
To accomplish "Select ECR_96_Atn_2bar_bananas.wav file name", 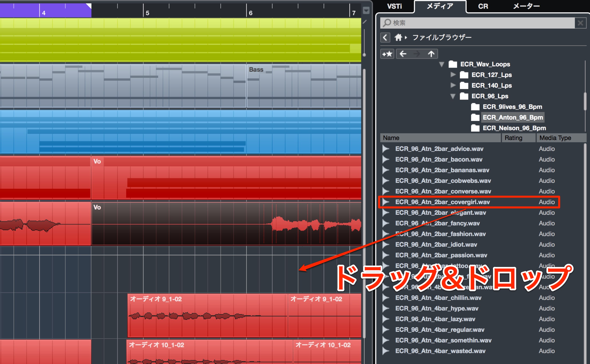I will (x=442, y=170).
